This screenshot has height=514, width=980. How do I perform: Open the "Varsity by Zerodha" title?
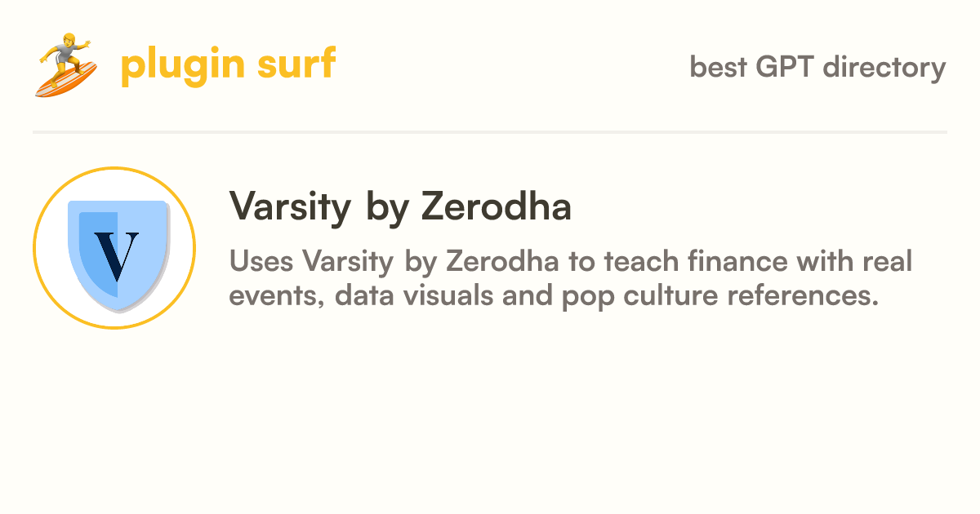pyautogui.click(x=400, y=207)
